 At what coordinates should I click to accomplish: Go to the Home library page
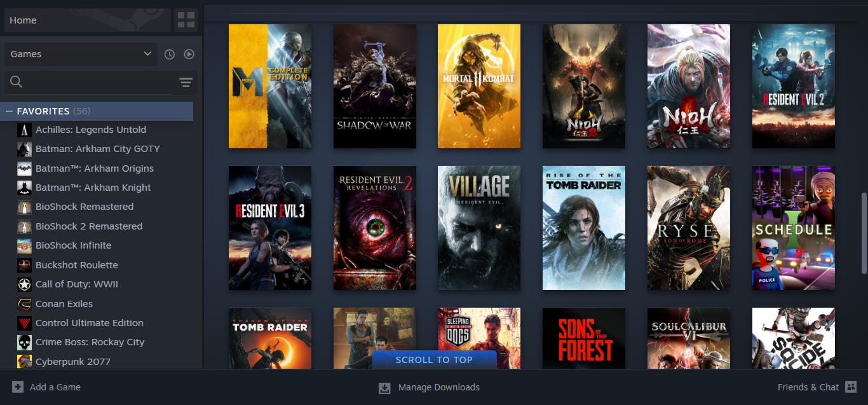coord(87,20)
